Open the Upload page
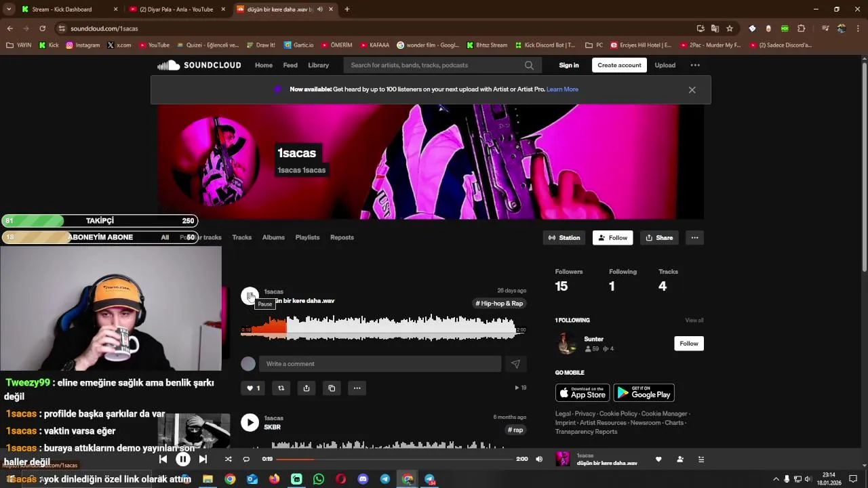 665,65
